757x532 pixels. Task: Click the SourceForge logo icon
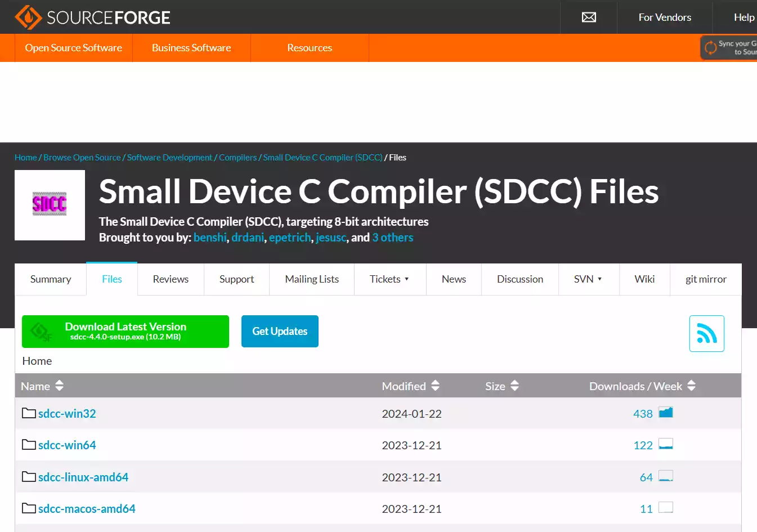28,17
